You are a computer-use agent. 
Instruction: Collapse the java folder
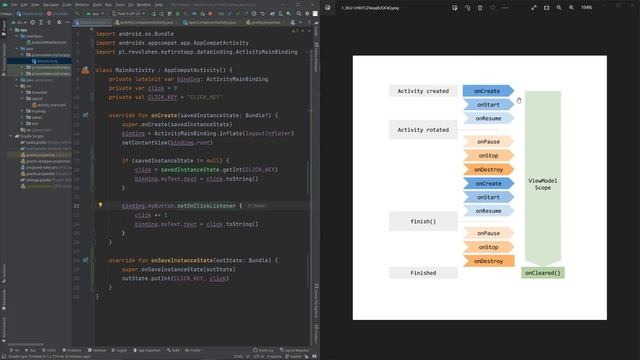[x=17, y=49]
